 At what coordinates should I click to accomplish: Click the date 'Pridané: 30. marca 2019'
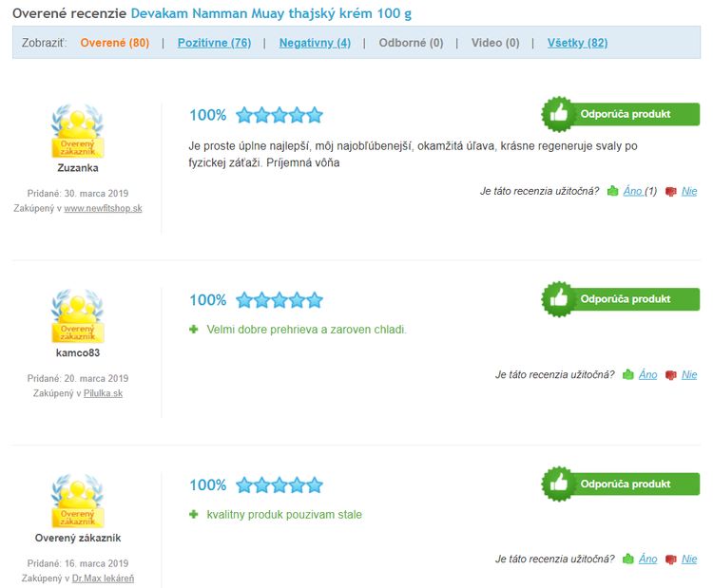click(78, 193)
